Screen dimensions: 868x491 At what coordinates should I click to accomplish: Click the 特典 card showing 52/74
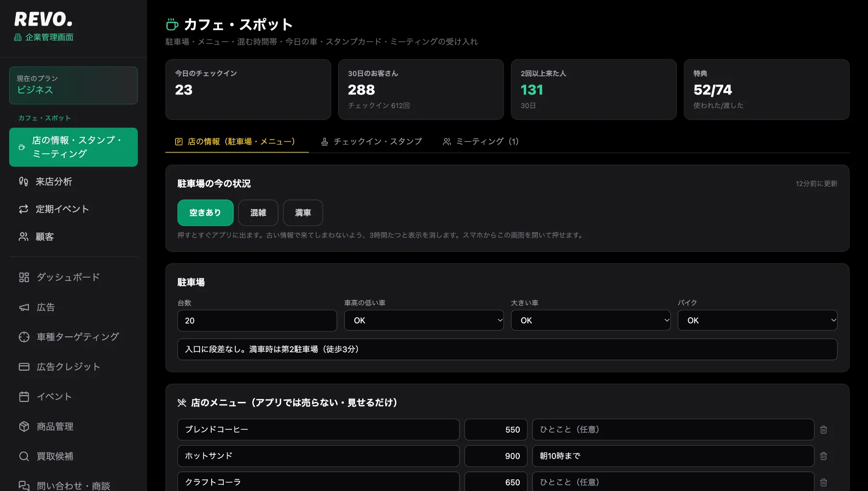coord(767,90)
